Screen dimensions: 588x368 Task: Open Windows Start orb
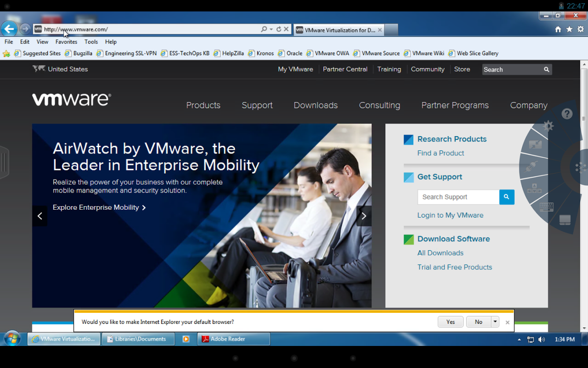(12, 339)
